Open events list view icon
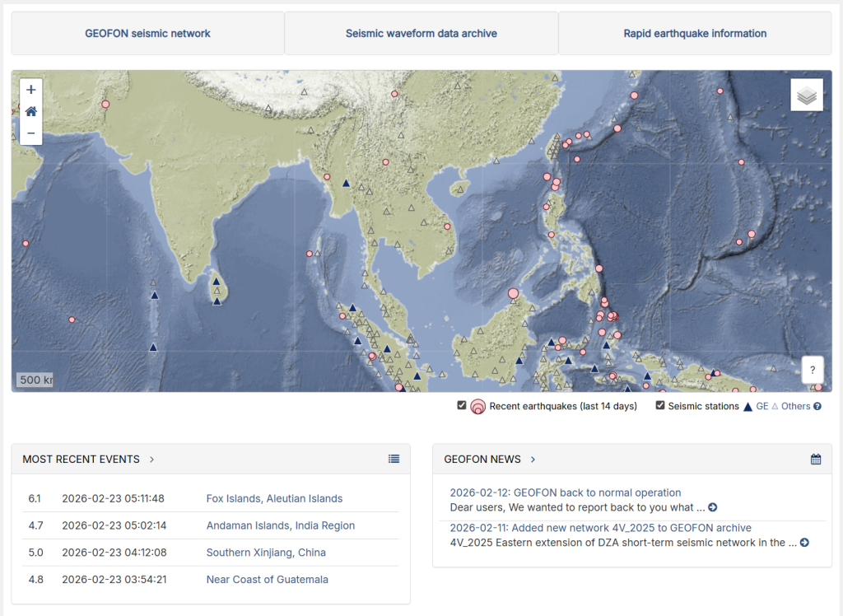843x616 pixels. (x=394, y=459)
